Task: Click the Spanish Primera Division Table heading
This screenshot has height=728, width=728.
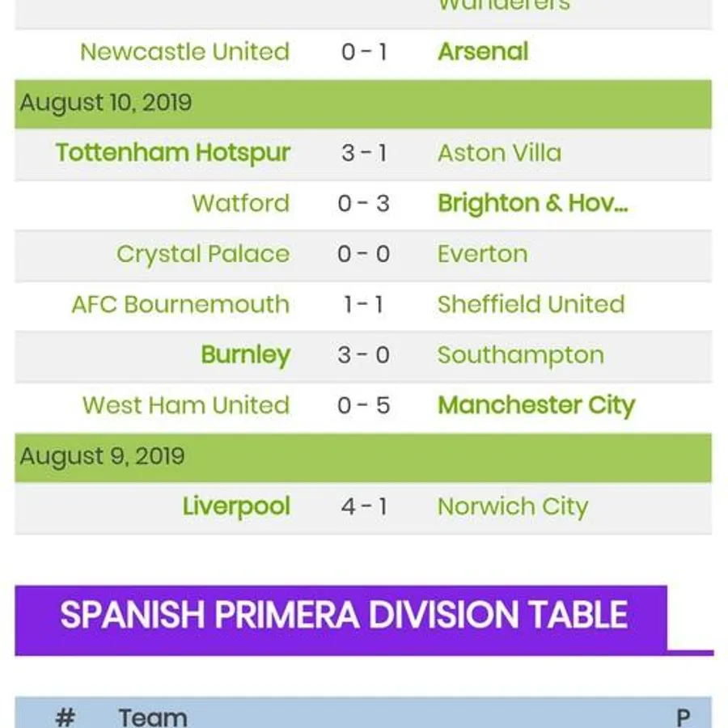Action: [343, 616]
